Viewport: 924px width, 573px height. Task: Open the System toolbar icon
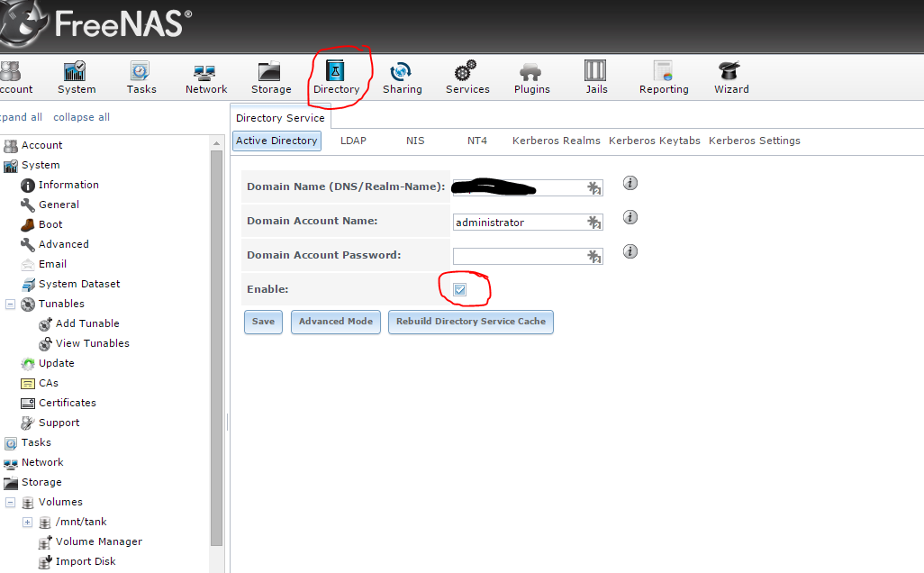point(76,77)
